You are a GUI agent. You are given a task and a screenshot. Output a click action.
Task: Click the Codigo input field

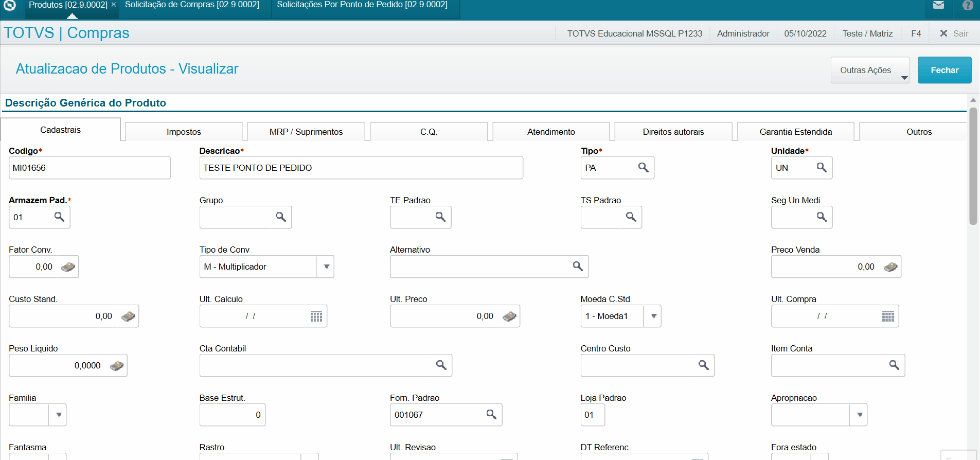pyautogui.click(x=90, y=168)
